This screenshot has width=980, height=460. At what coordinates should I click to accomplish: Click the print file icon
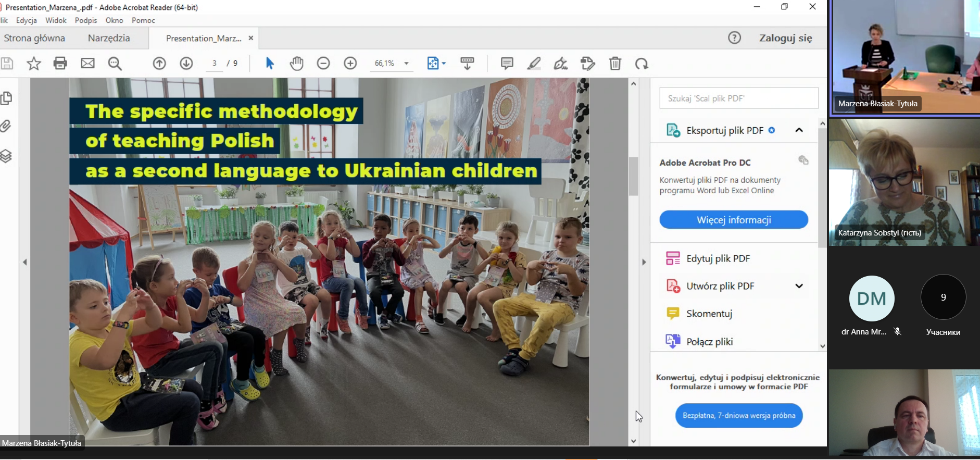pos(60,64)
